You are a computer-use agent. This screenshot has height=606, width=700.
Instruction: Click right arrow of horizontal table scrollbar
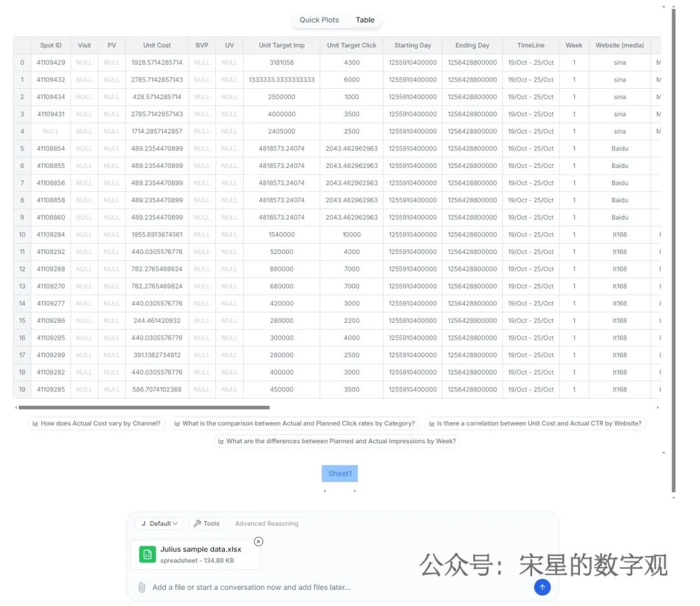pyautogui.click(x=658, y=408)
